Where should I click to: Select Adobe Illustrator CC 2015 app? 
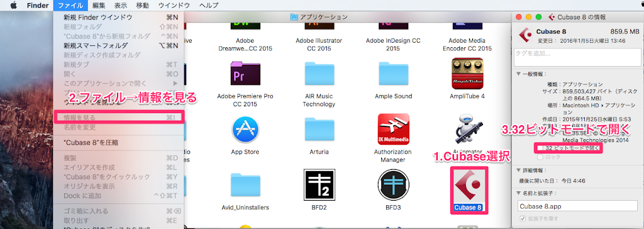click(319, 26)
